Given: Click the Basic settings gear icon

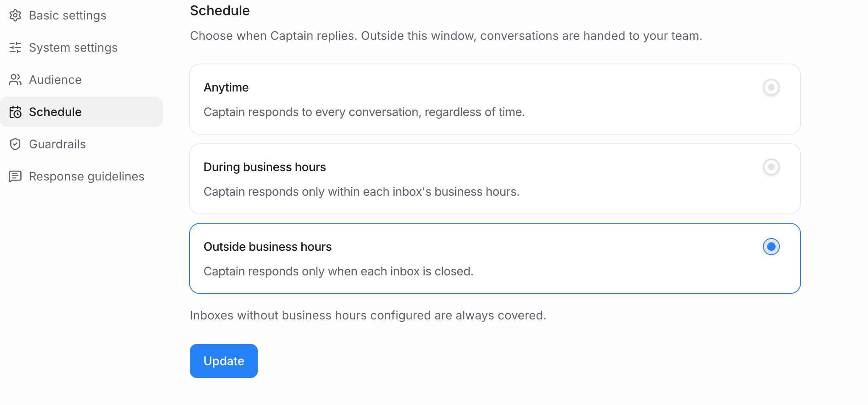Looking at the screenshot, I should [x=15, y=15].
